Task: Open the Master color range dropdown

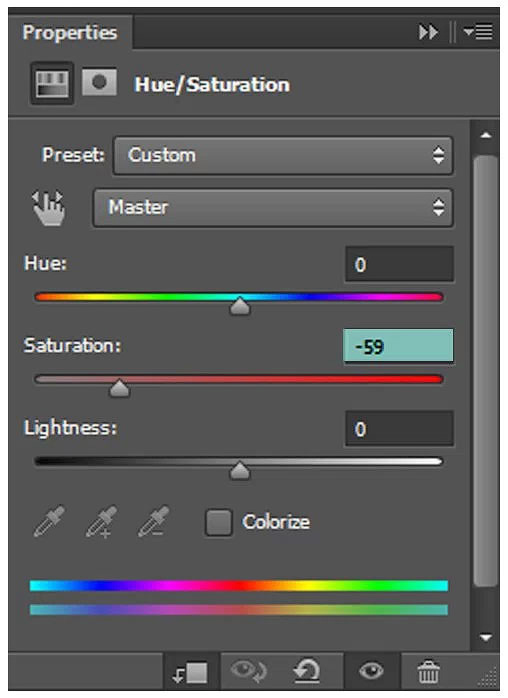Action: (273, 207)
